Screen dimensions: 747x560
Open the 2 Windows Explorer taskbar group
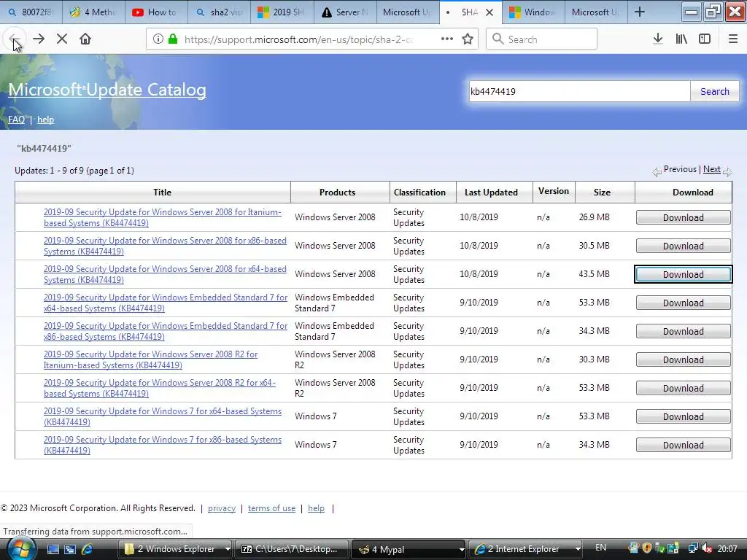pos(177,549)
